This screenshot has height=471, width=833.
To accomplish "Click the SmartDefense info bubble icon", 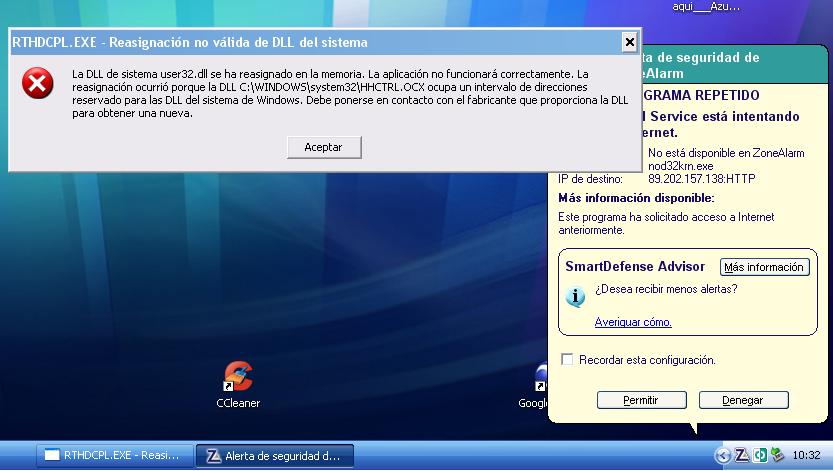I will coord(575,297).
